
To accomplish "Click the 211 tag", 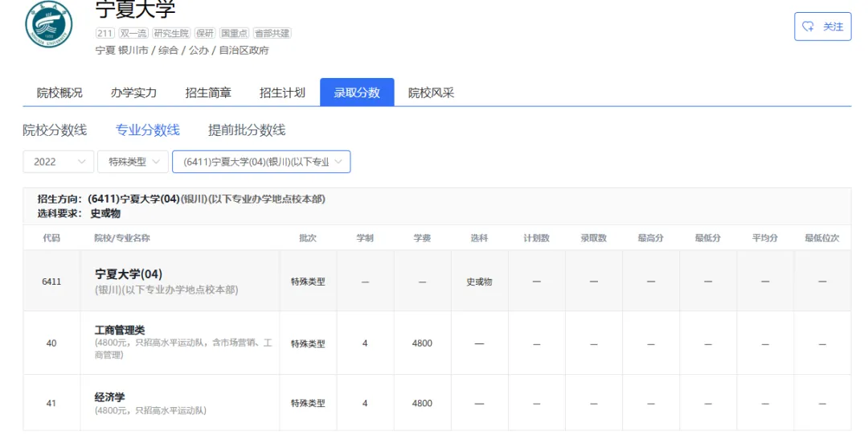I will pos(104,33).
